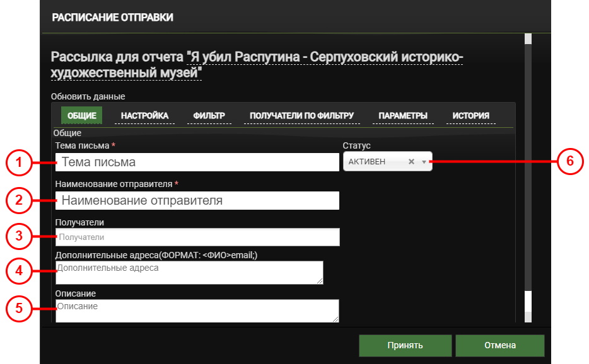Clear the АКТИВЕН status value

click(x=411, y=162)
